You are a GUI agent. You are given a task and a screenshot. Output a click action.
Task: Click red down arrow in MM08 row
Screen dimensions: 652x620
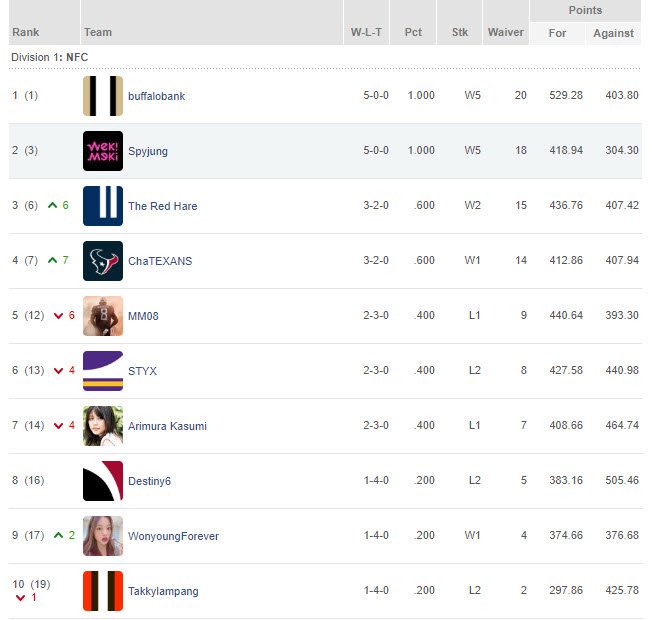point(58,316)
